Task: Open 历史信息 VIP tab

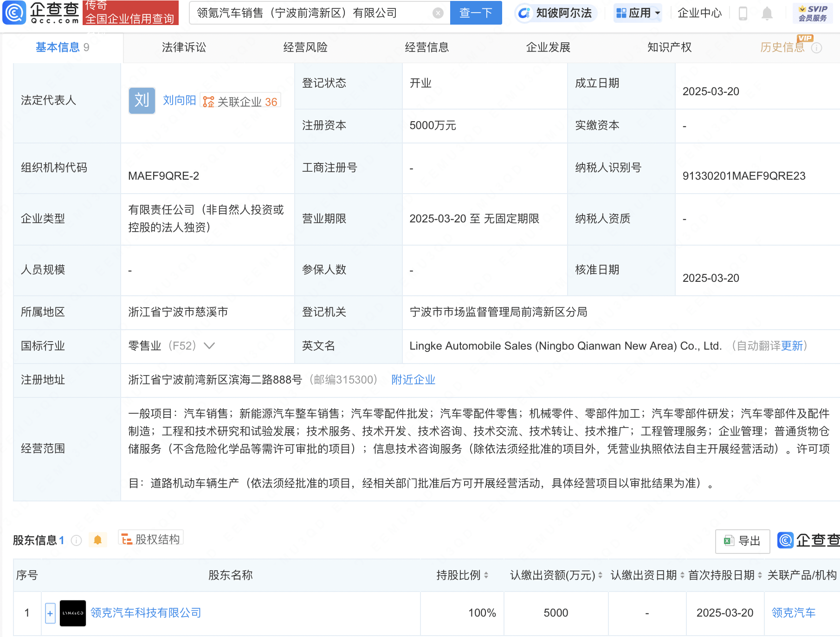Action: click(782, 47)
